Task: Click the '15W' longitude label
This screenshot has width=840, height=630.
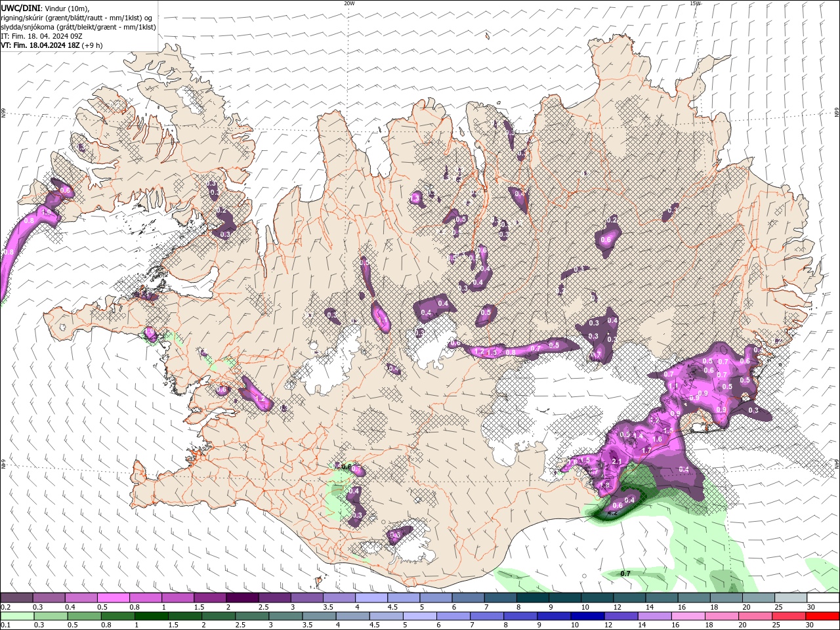Action: coord(695,3)
